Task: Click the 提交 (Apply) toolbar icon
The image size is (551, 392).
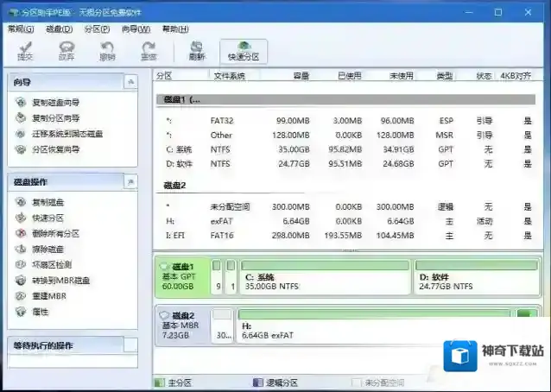Action: click(x=24, y=50)
